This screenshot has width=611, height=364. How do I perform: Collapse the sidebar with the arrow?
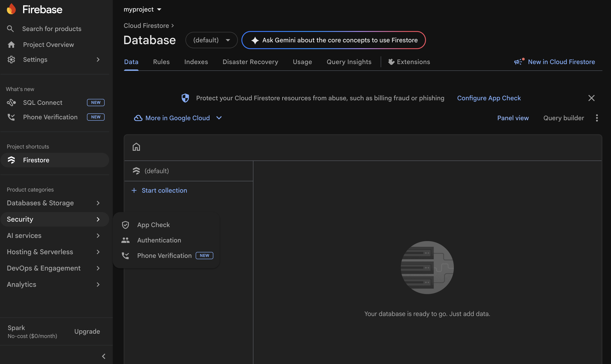point(103,356)
